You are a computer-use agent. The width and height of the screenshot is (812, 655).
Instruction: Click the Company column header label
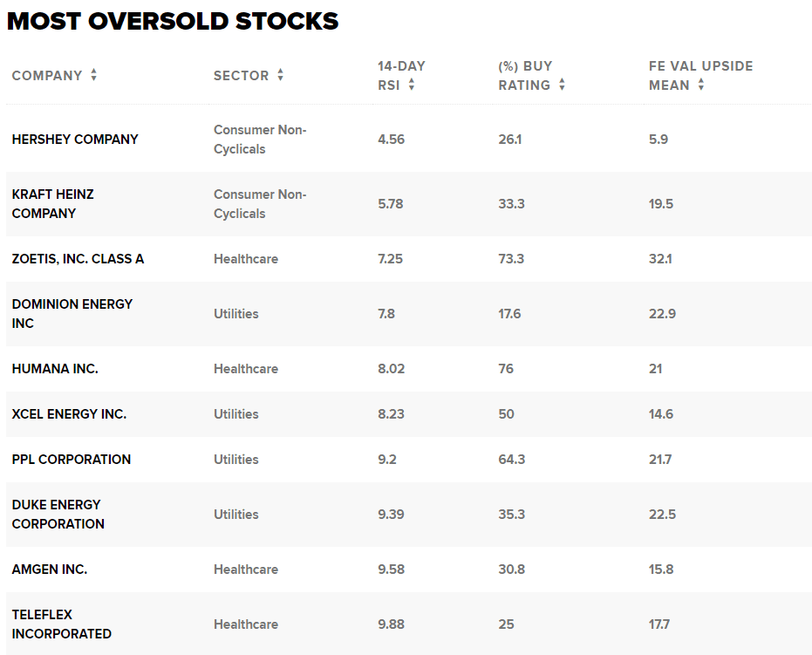pyautogui.click(x=47, y=76)
